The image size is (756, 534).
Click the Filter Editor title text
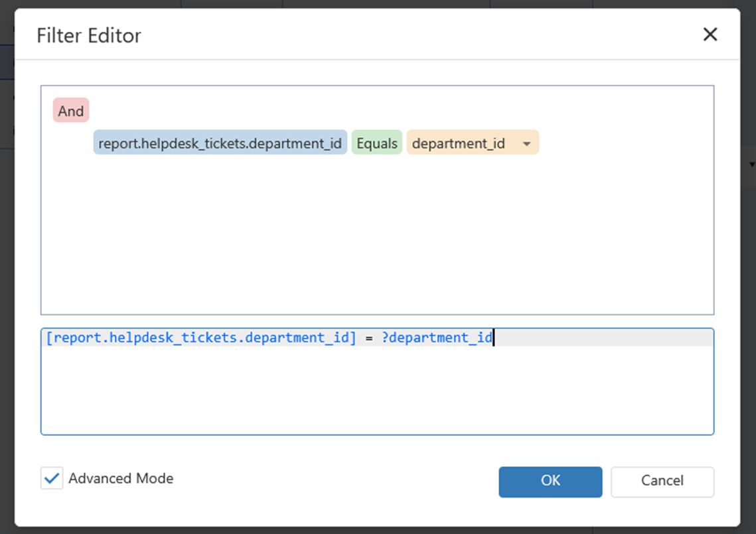coord(89,35)
